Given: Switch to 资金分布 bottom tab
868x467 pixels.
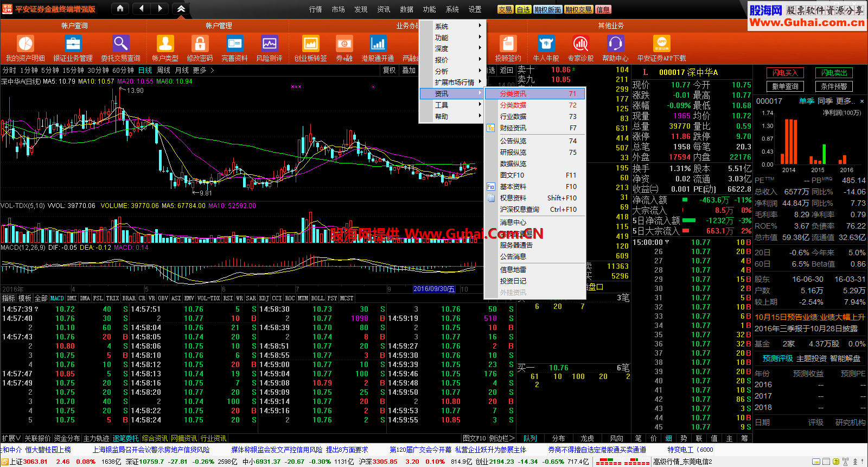Looking at the screenshot, I should click(67, 438).
